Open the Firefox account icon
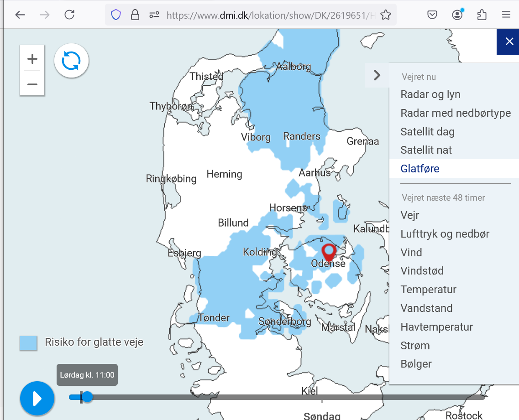The width and height of the screenshot is (519, 420). [x=457, y=15]
